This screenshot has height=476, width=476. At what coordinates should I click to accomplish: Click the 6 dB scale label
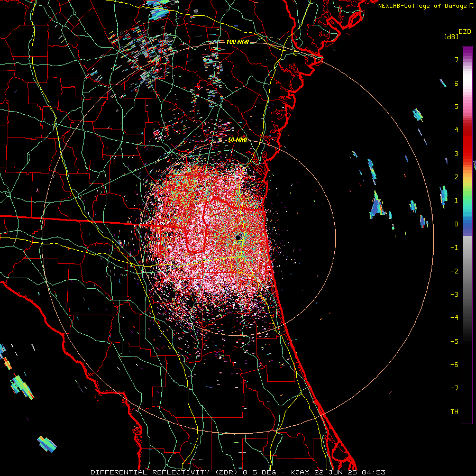click(456, 83)
